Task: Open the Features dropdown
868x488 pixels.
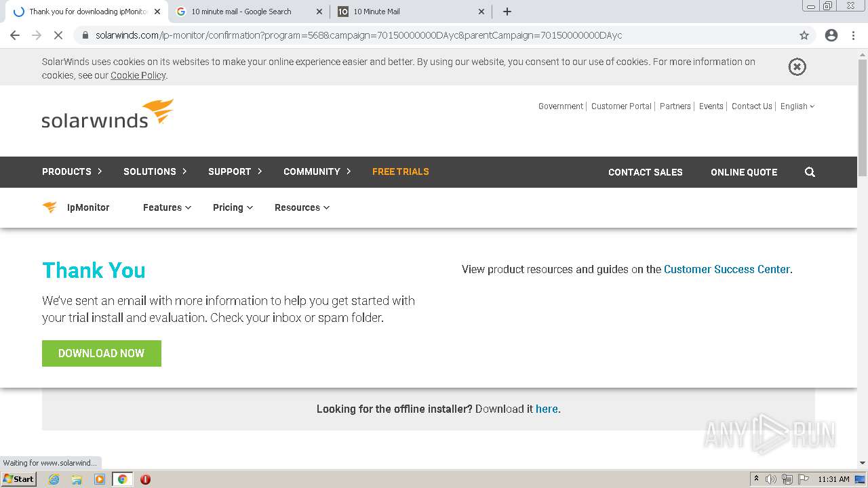Action: coord(167,207)
